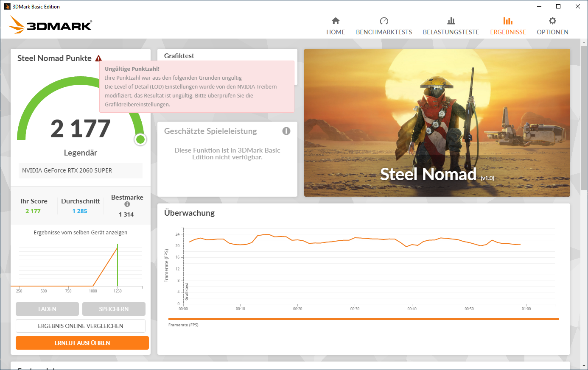This screenshot has height=370, width=588.
Task: Click the SPEICHERN button
Action: click(113, 309)
